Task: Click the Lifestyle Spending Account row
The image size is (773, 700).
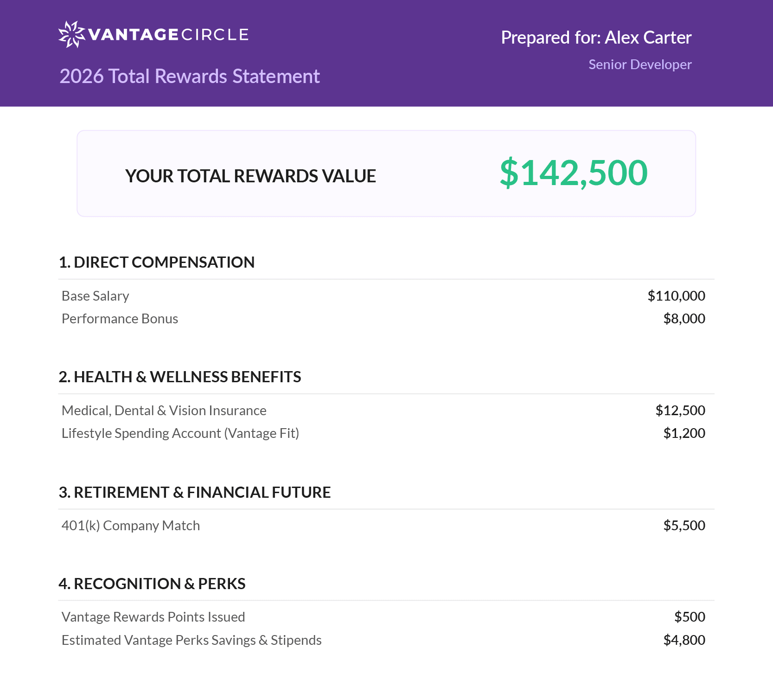Action: [180, 433]
